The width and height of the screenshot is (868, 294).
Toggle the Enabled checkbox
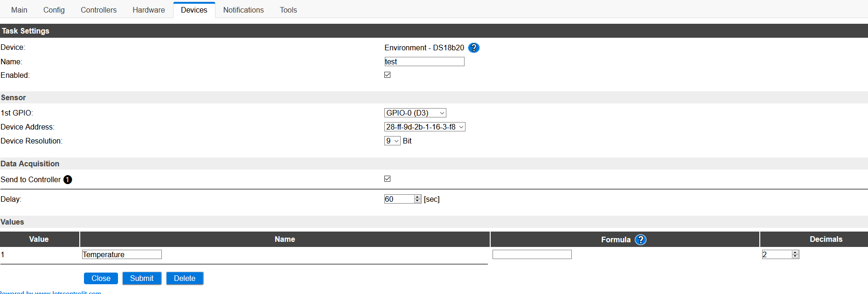tap(388, 75)
